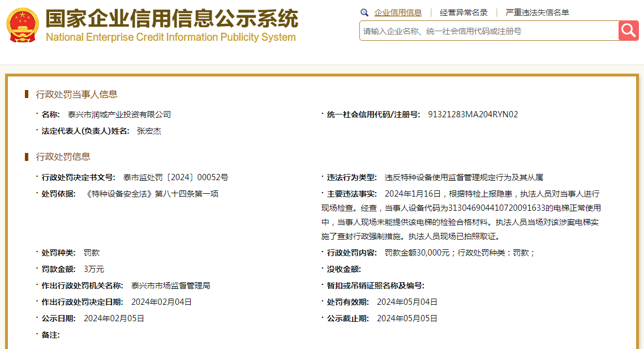Click authority name 泰兴市市场监督管理局

click(x=171, y=286)
